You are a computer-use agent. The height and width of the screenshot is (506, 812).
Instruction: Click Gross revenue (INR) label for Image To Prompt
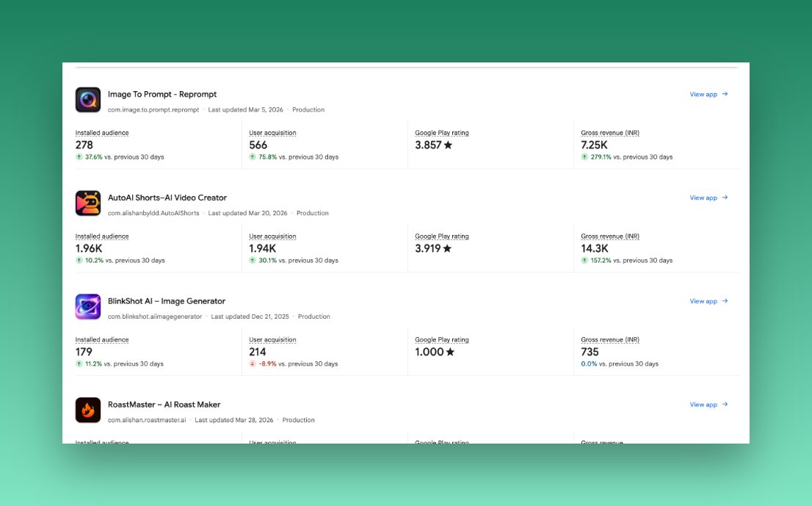(x=610, y=133)
